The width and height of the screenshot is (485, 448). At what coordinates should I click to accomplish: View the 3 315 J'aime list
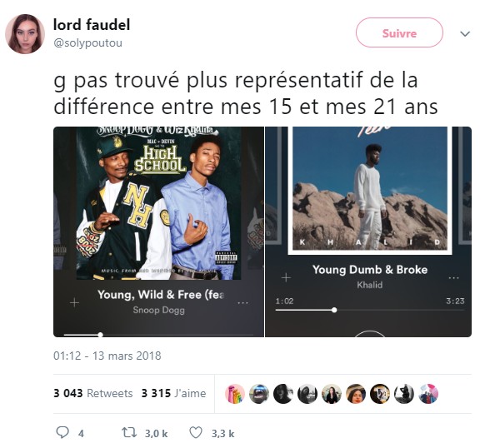(x=173, y=393)
